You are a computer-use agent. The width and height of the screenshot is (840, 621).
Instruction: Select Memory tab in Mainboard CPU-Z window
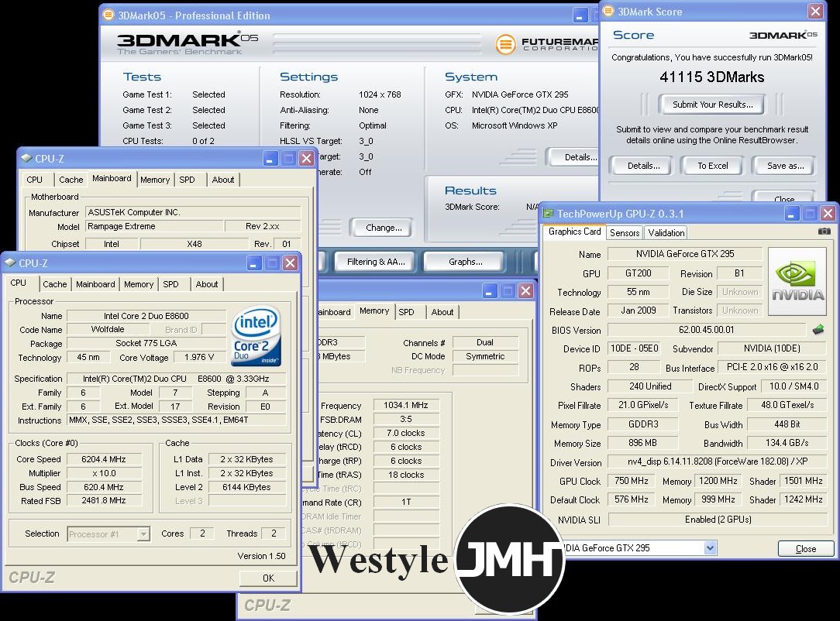tap(155, 180)
